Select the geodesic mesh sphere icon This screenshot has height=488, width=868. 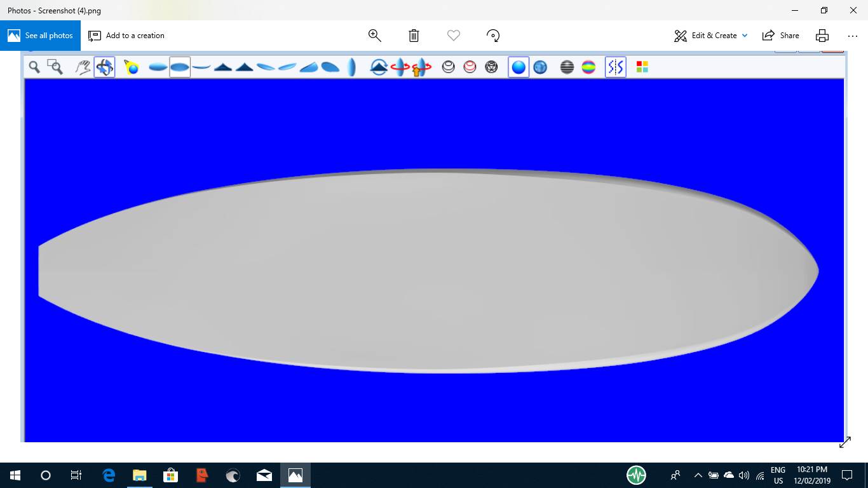tap(491, 67)
